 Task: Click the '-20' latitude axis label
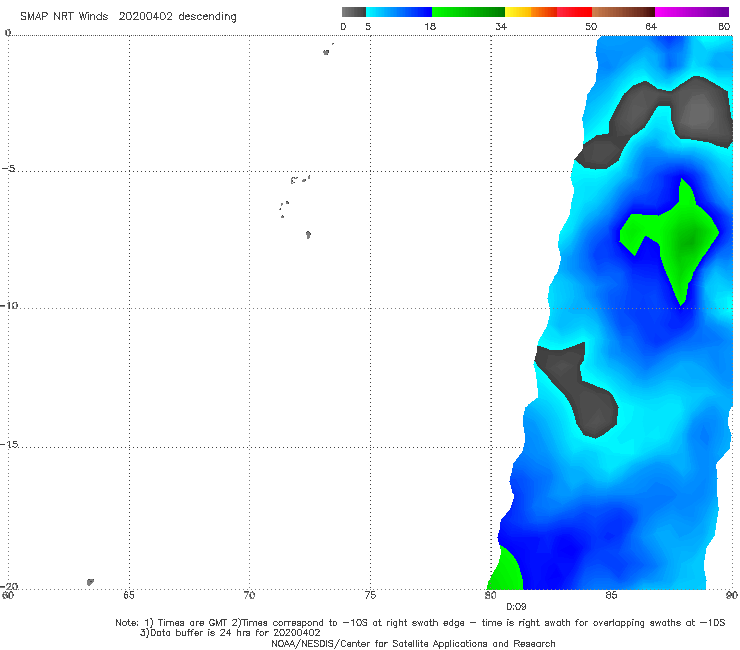9,586
